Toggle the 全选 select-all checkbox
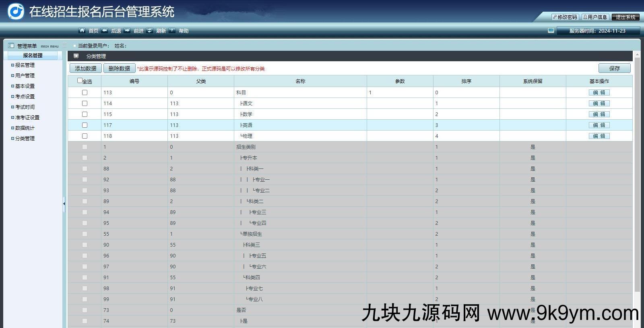644x328 pixels. pos(80,81)
